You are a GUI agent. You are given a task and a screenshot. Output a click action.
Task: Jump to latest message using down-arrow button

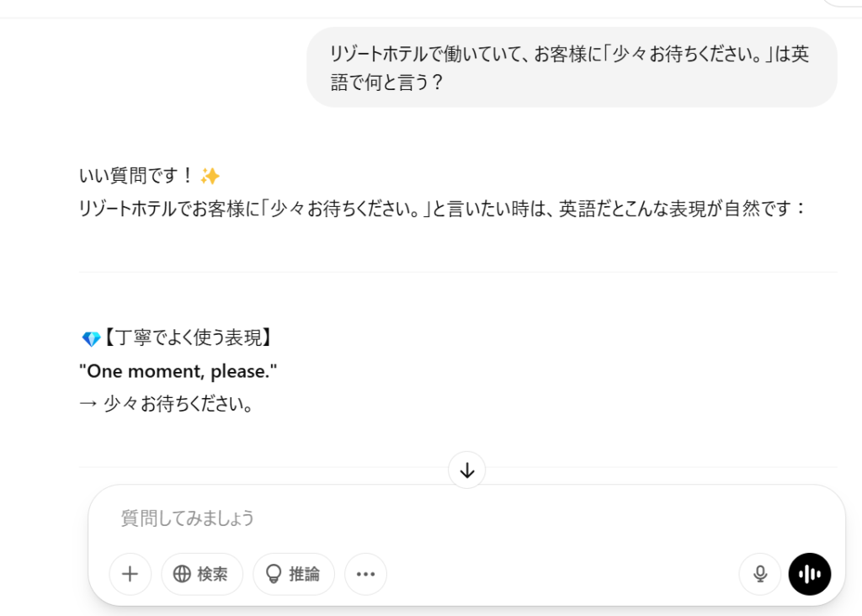(466, 470)
